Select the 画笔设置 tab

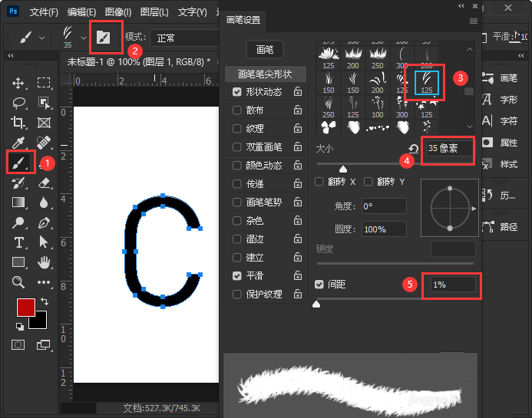[243, 21]
